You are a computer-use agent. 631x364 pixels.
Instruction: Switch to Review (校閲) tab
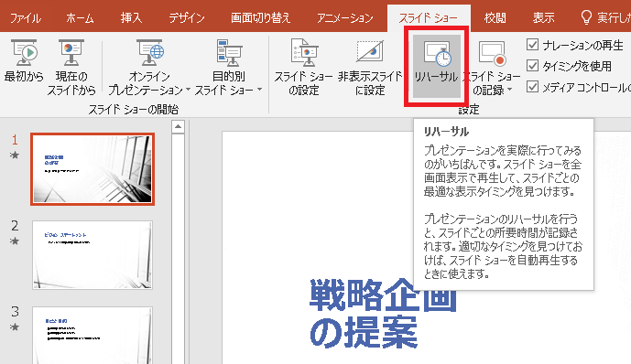click(x=495, y=17)
